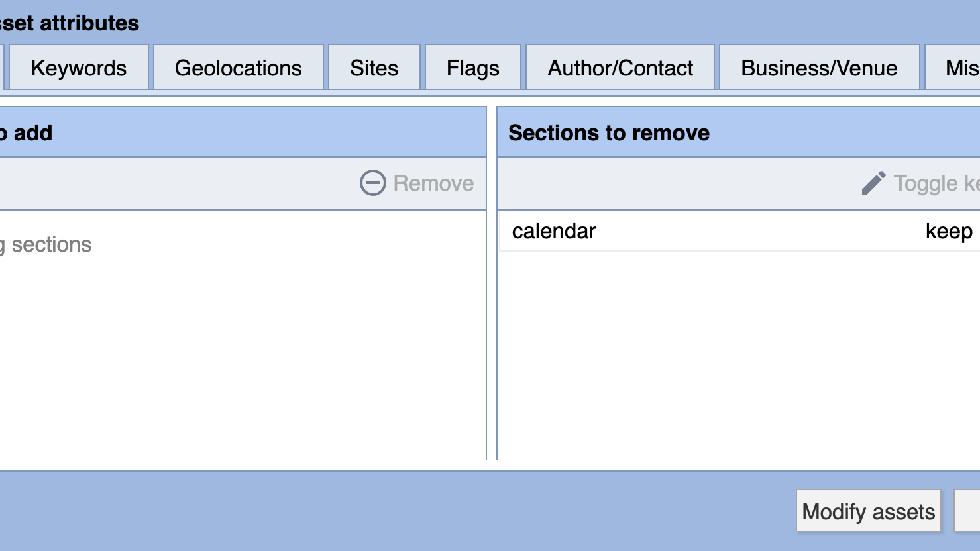Select the Business/Venue tab

(x=819, y=67)
